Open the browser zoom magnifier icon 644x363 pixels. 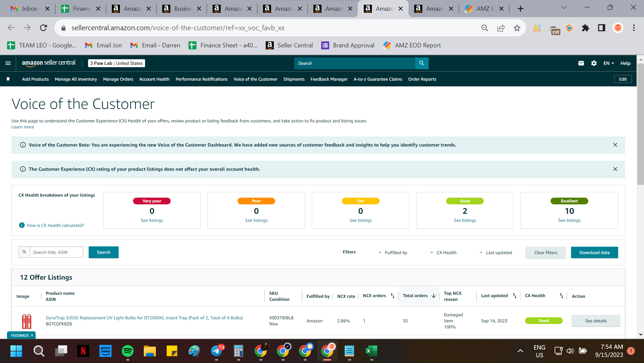(484, 28)
